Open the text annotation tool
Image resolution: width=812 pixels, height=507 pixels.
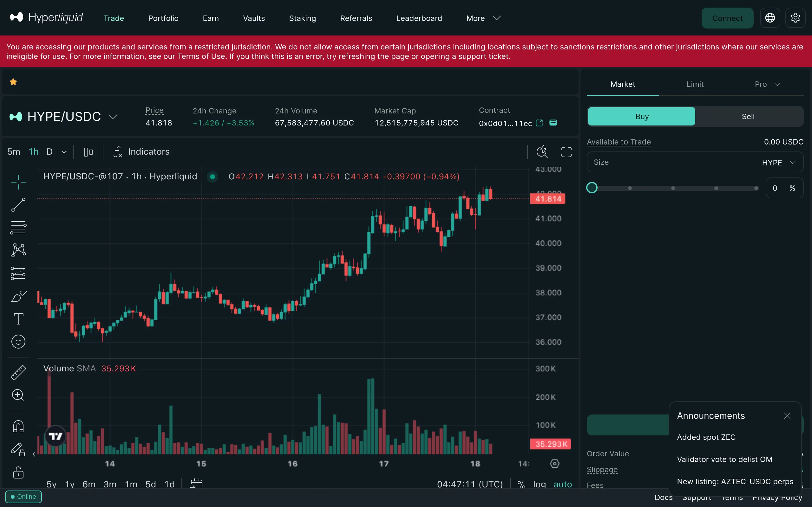tap(18, 318)
